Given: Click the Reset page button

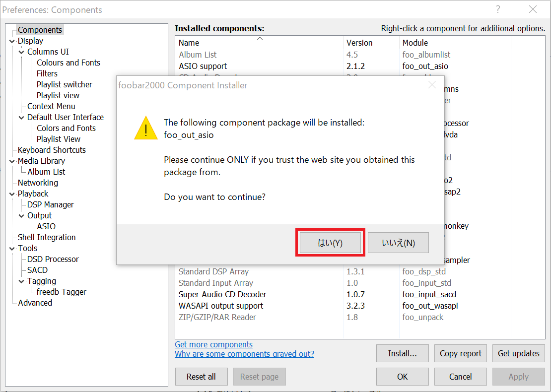Looking at the screenshot, I should click(x=259, y=377).
